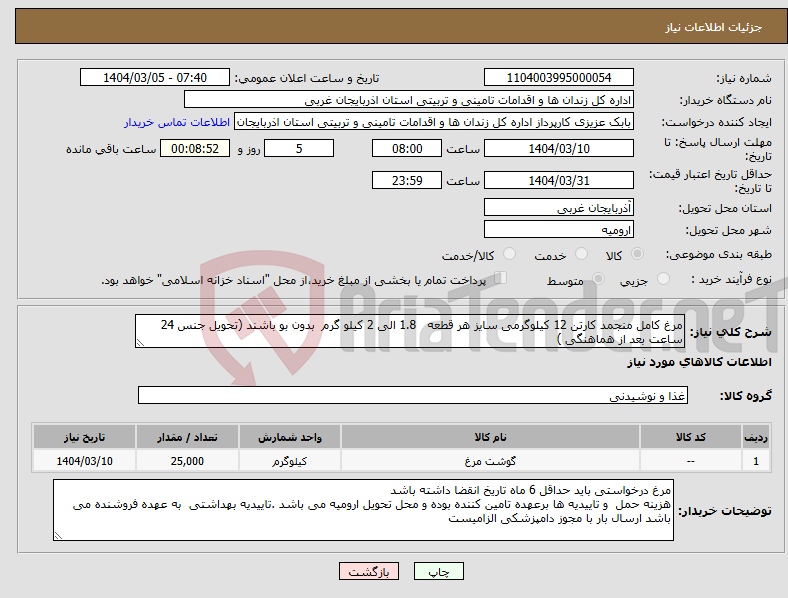Click the ردیف column header

(756, 437)
